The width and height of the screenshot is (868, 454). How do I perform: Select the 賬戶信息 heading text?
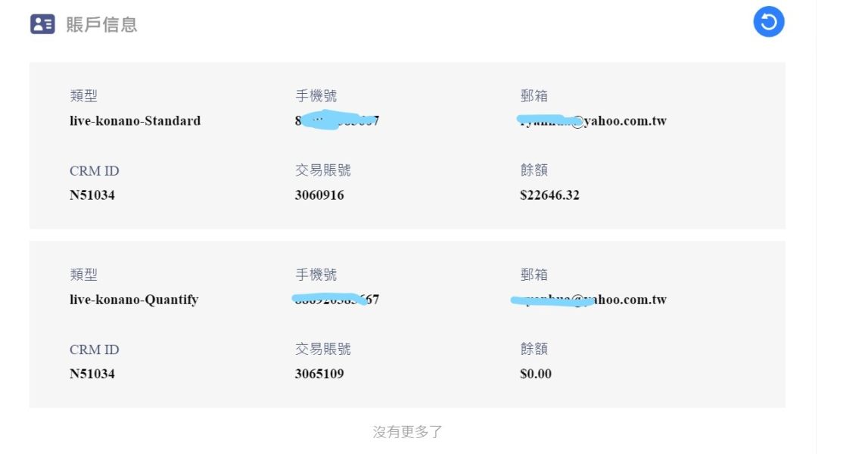click(101, 24)
